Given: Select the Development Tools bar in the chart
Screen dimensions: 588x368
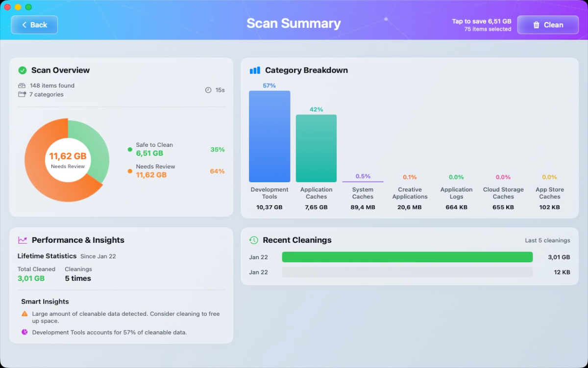Looking at the screenshot, I should (x=269, y=136).
